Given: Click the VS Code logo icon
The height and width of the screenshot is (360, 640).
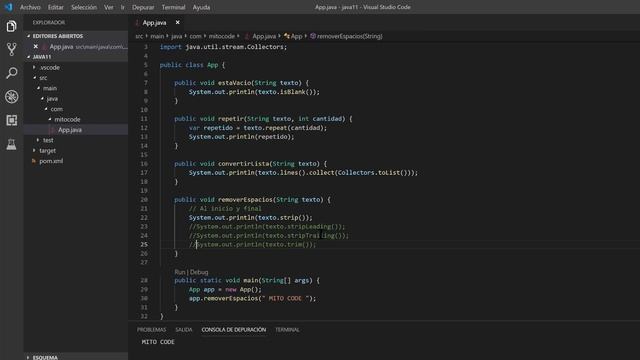Looking at the screenshot, I should 8,7.
